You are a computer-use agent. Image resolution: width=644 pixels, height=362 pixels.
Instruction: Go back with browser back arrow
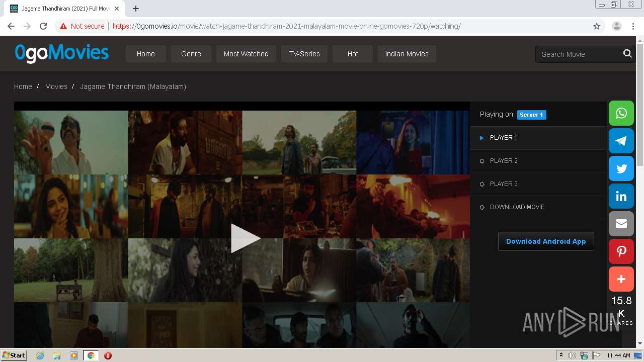11,26
